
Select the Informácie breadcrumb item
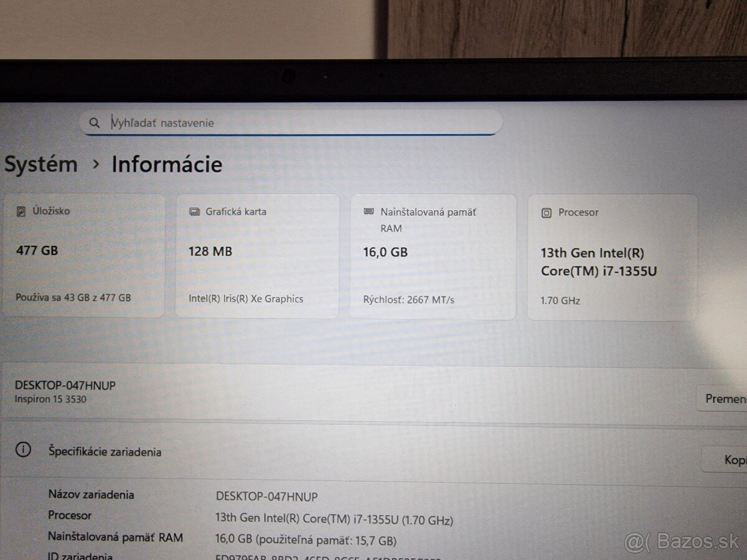coord(166,164)
